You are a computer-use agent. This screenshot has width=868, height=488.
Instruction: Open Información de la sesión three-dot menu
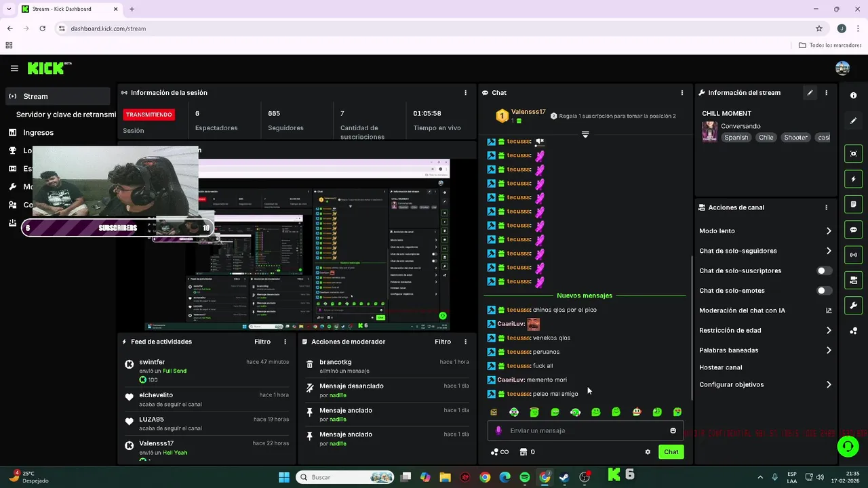point(465,93)
